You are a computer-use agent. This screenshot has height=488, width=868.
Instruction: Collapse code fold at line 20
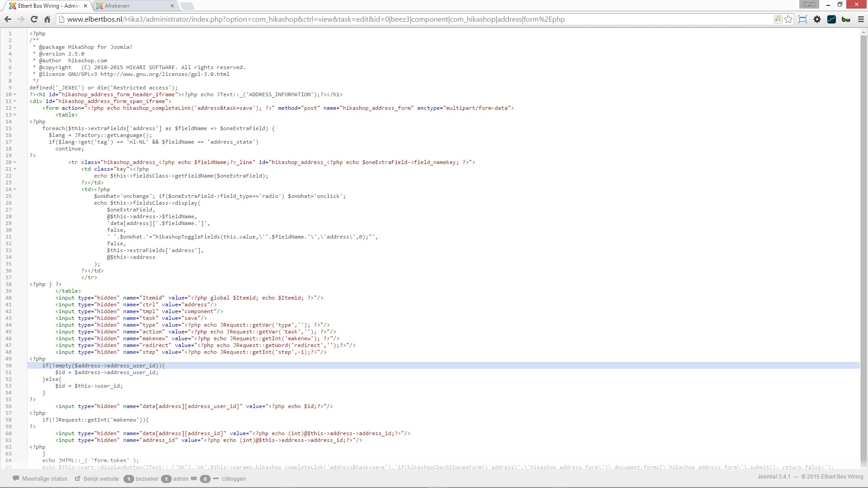tap(15, 162)
